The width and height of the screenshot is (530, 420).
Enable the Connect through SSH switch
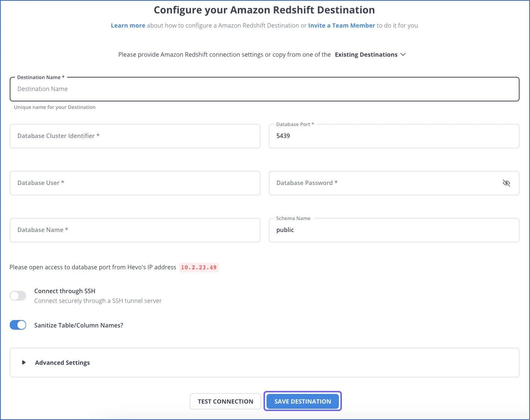coord(18,296)
